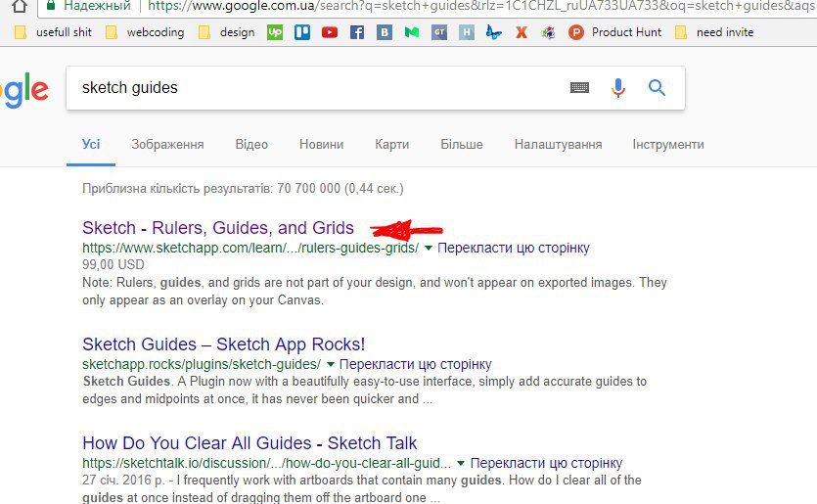Open 'Sketch Guides – Sketch App Rocks!' result

pos(223,344)
